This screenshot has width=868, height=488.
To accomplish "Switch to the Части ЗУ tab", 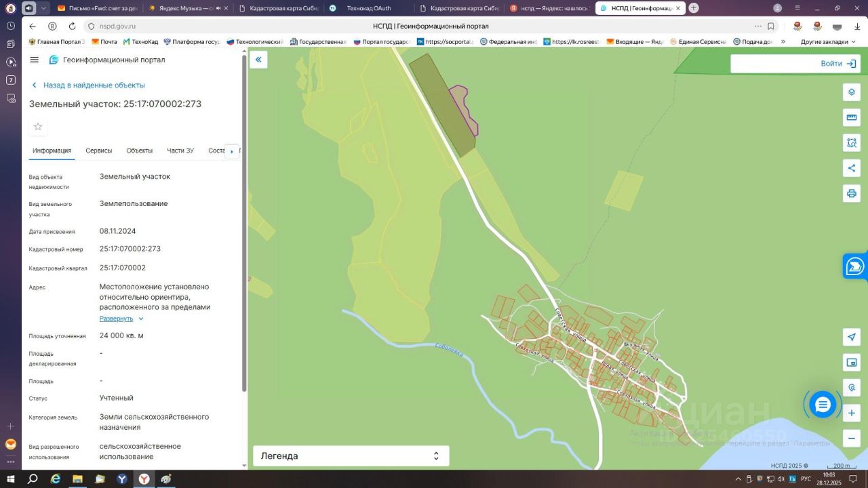I will pyautogui.click(x=180, y=151).
